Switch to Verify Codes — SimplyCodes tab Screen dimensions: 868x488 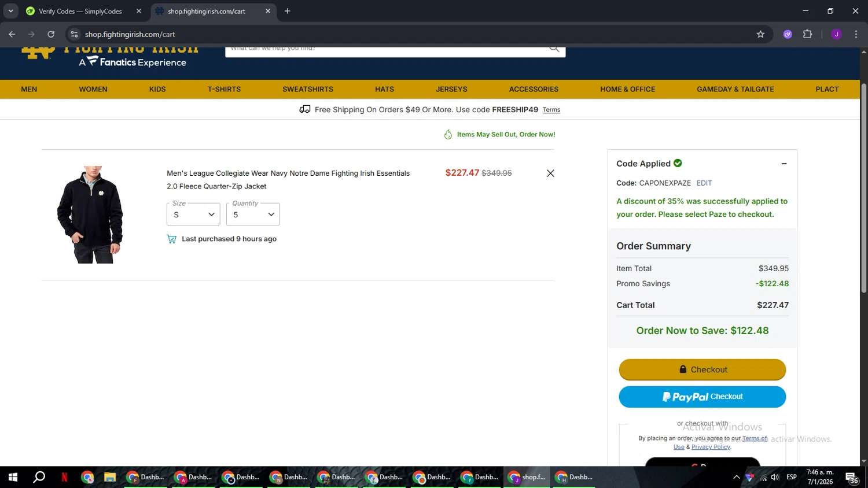(x=80, y=11)
